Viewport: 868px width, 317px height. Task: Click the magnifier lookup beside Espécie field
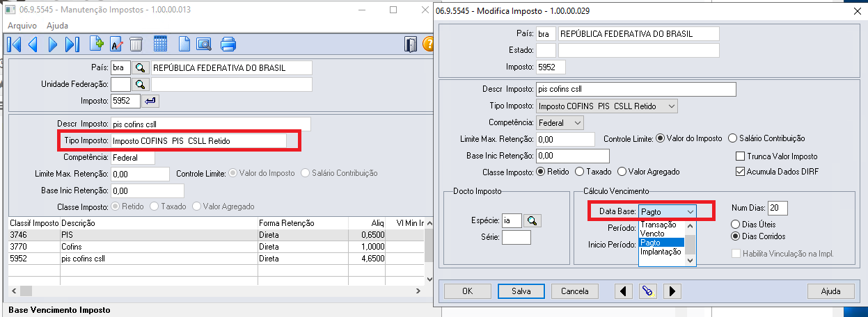(532, 220)
